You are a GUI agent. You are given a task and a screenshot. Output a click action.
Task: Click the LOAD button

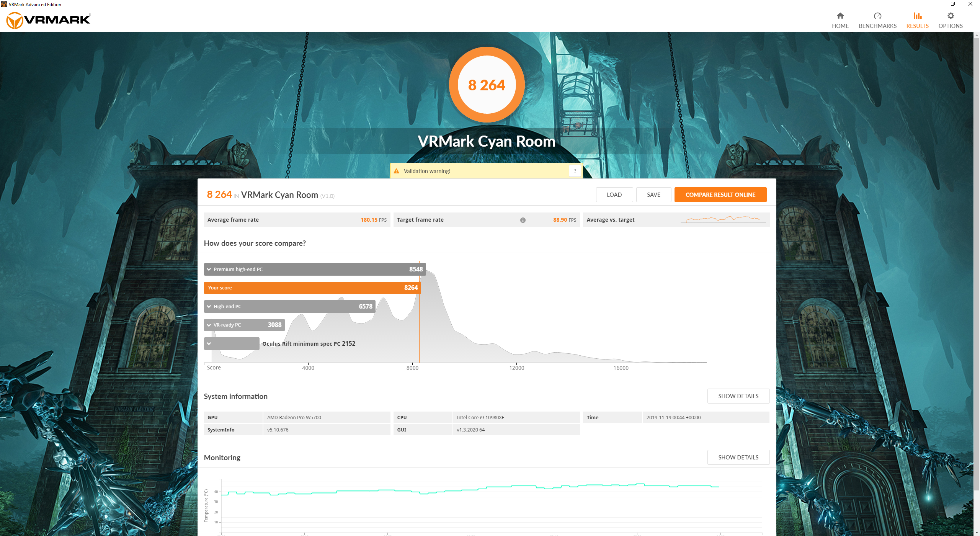(614, 195)
